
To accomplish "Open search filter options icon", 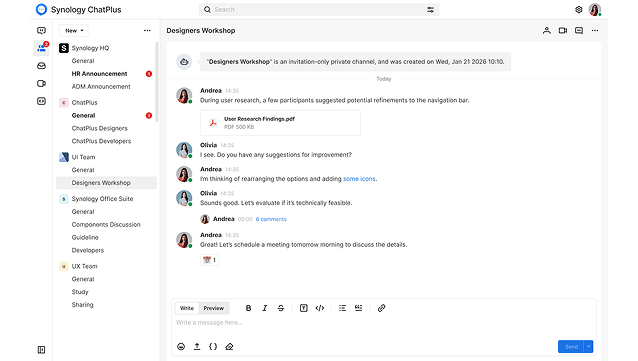I will 430,9.
